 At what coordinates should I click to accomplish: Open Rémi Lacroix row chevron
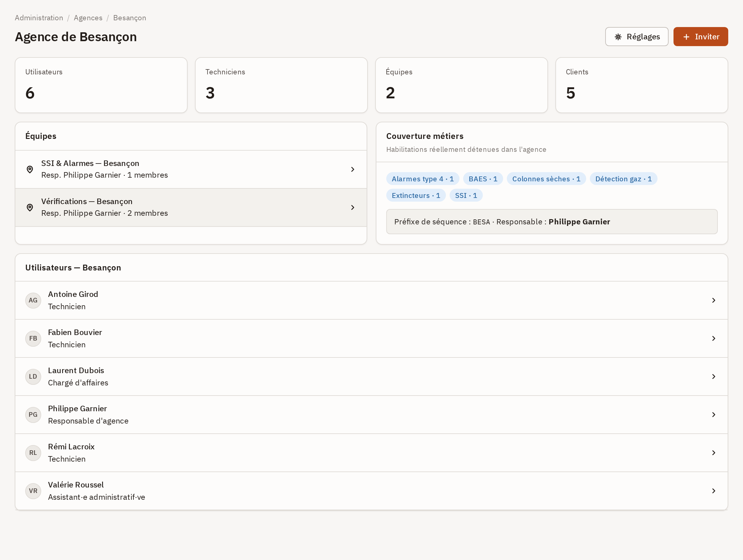(x=714, y=453)
